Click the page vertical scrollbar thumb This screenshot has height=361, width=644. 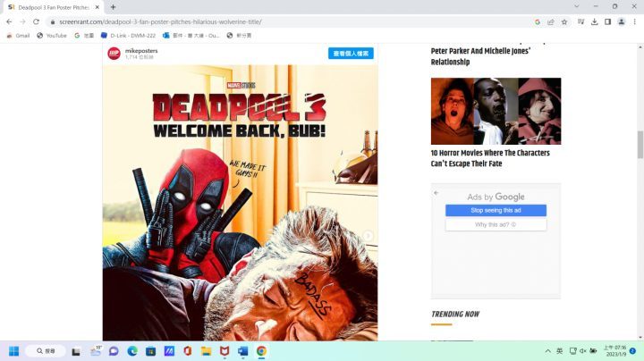pos(640,145)
